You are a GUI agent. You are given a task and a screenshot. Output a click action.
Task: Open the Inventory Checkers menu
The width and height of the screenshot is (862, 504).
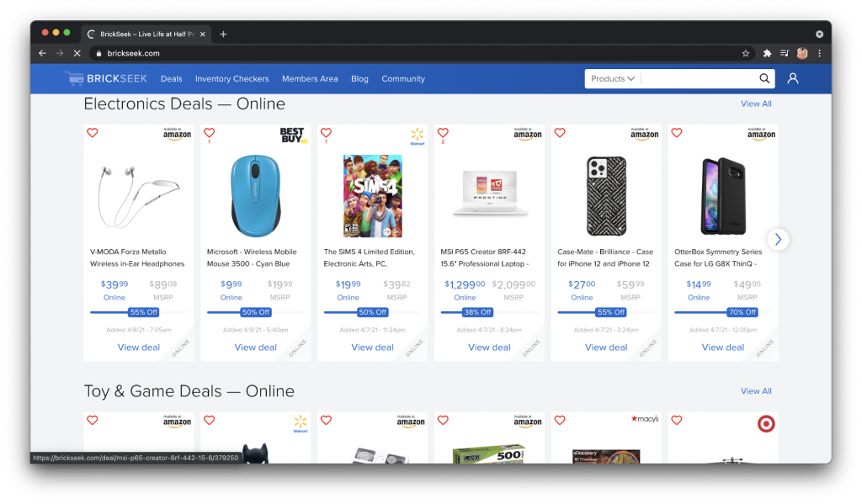pos(232,78)
